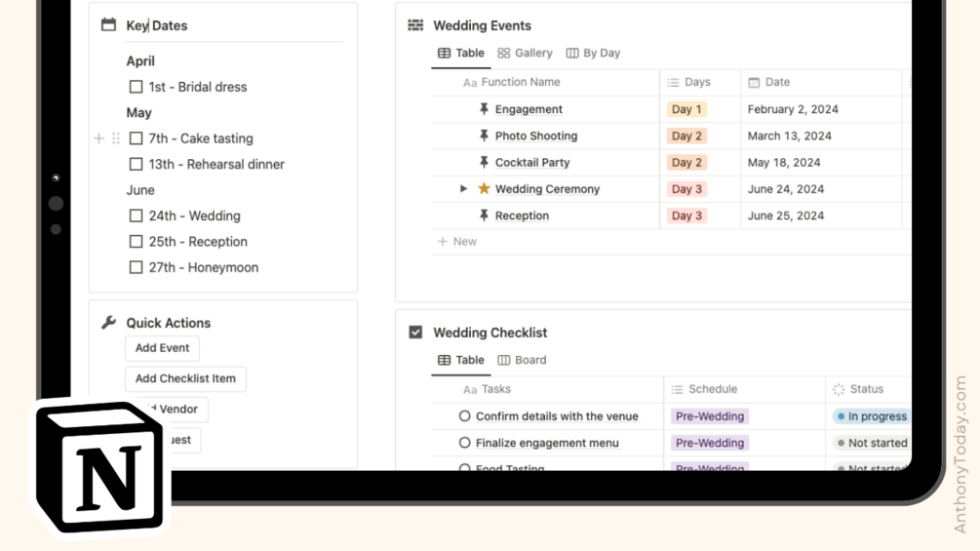The height and width of the screenshot is (551, 980).
Task: Expand the Wedding Ceremony row toggle
Action: click(x=464, y=189)
